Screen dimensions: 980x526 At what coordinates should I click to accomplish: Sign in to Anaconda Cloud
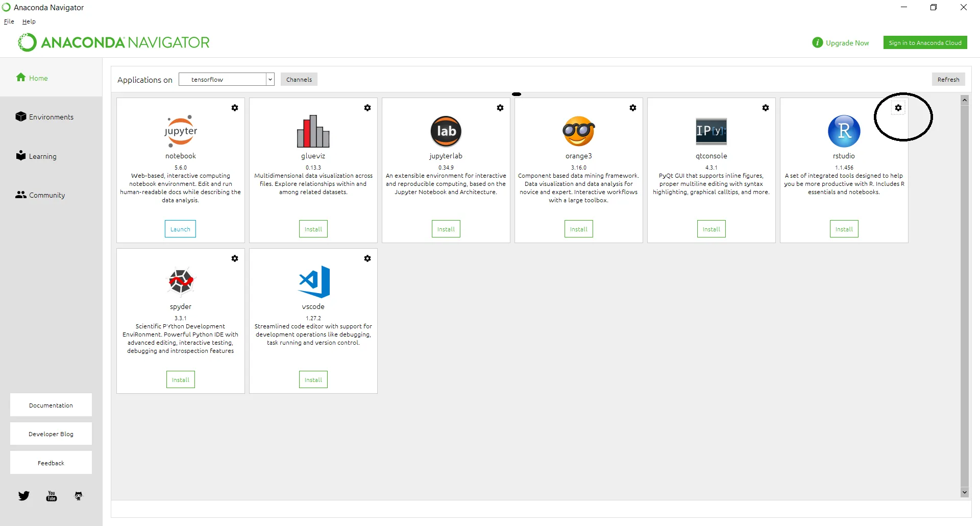(x=925, y=42)
